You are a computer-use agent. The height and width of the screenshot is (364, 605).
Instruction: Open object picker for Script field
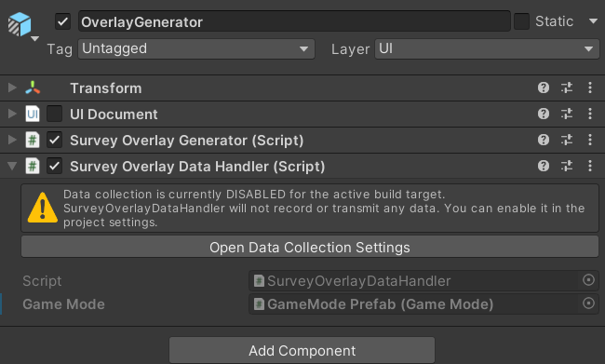point(588,280)
